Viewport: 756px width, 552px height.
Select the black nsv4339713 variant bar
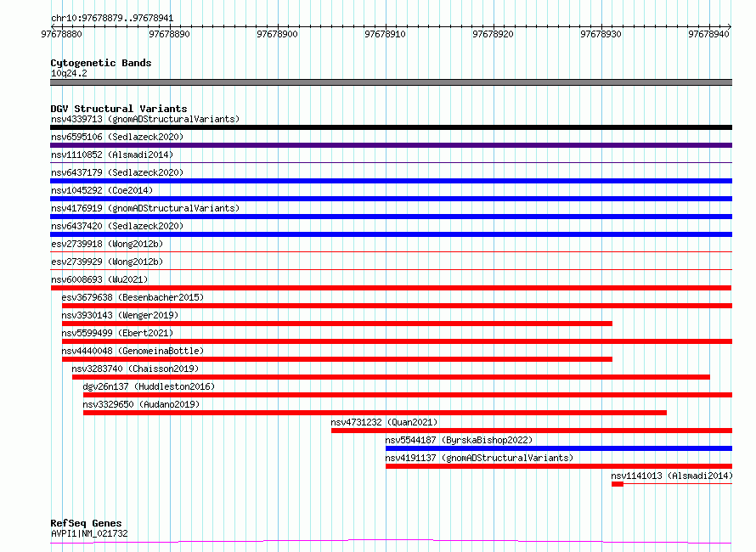(x=391, y=127)
